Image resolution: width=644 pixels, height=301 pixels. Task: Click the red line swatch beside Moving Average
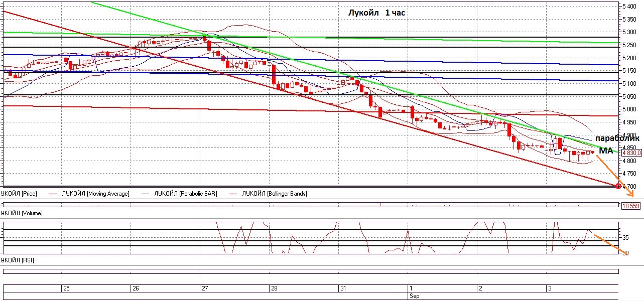[52, 193]
